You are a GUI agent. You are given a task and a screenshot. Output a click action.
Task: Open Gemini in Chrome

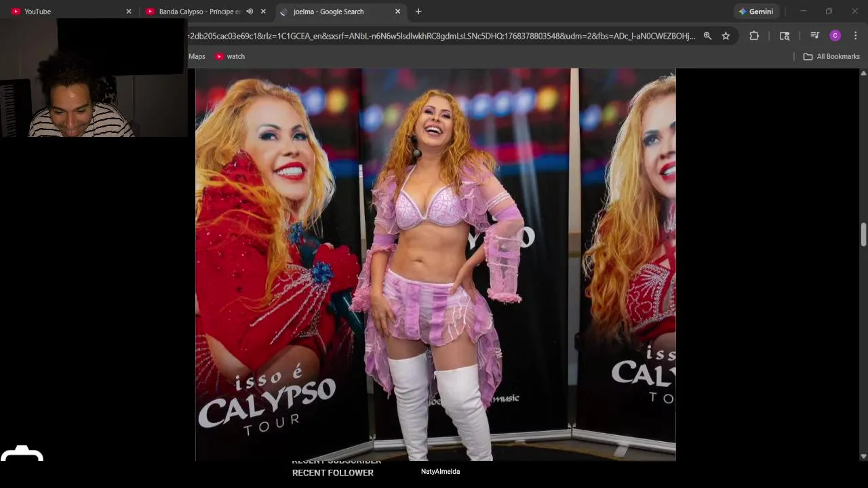pyautogui.click(x=756, y=12)
